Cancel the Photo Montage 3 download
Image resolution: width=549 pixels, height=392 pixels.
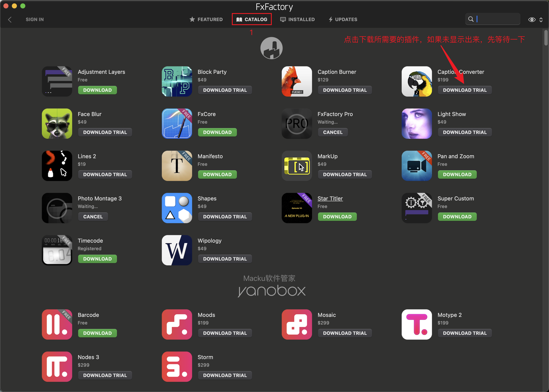pyautogui.click(x=93, y=217)
